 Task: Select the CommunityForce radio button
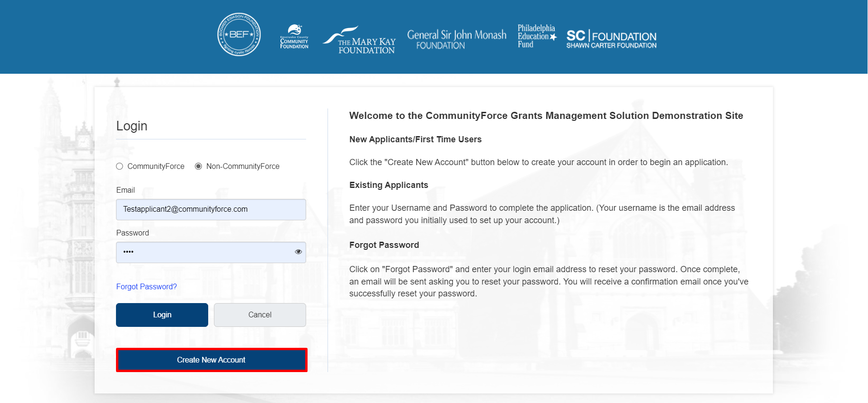pos(120,166)
